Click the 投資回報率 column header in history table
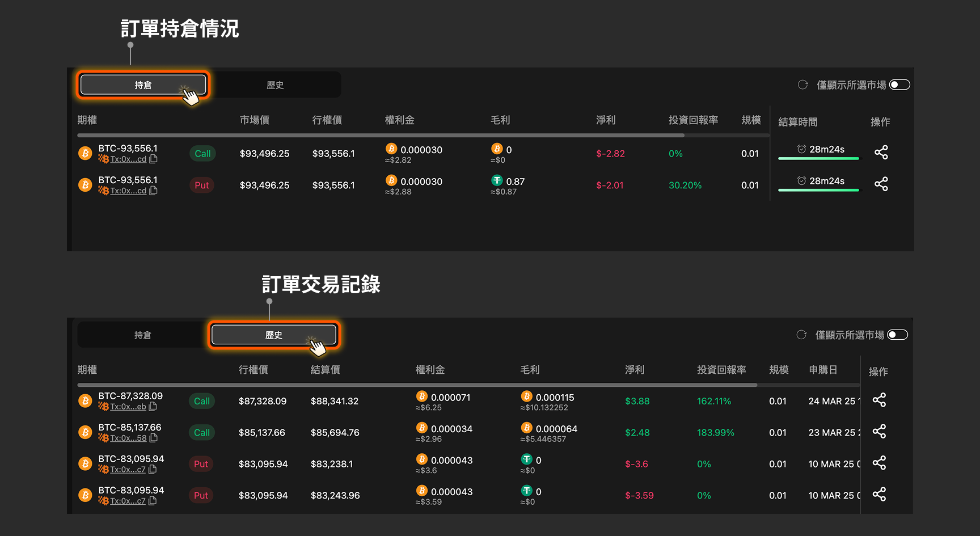 click(x=721, y=370)
